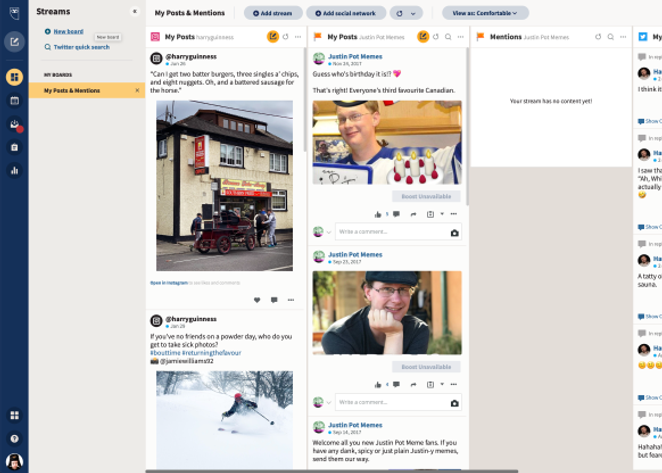The image size is (662, 473).
Task: Open View as: Comfortable dropdown
Action: (485, 13)
